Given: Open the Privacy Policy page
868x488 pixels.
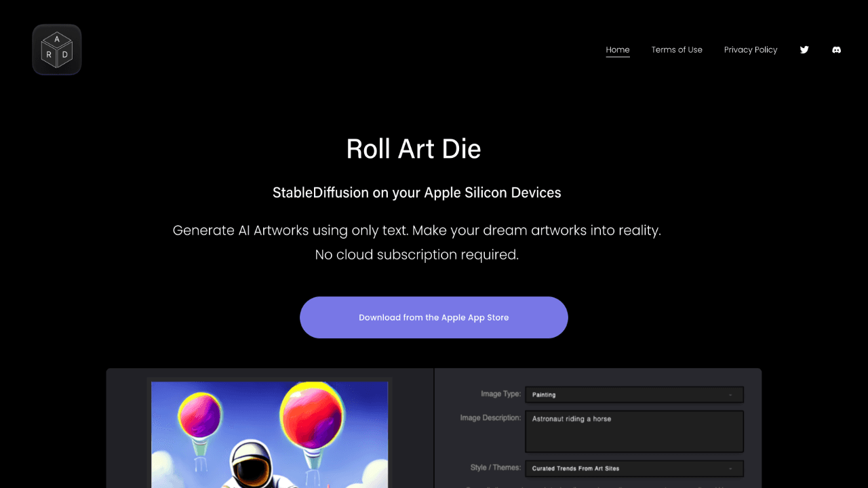Looking at the screenshot, I should click(x=750, y=49).
